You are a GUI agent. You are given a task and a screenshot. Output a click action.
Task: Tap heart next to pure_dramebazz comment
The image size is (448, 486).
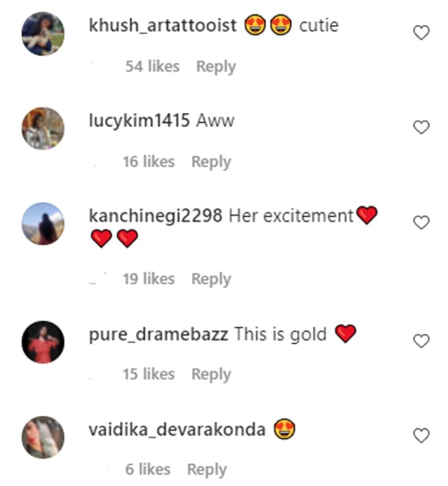pyautogui.click(x=421, y=341)
